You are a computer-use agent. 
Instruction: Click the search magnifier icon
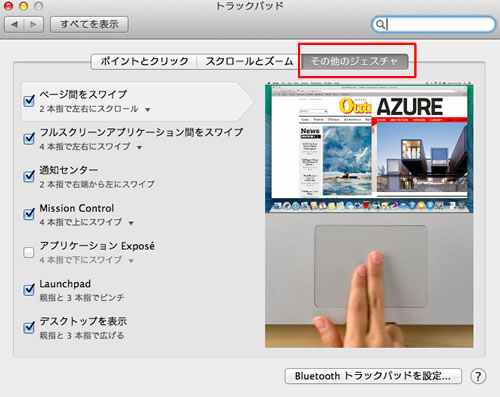click(x=380, y=24)
